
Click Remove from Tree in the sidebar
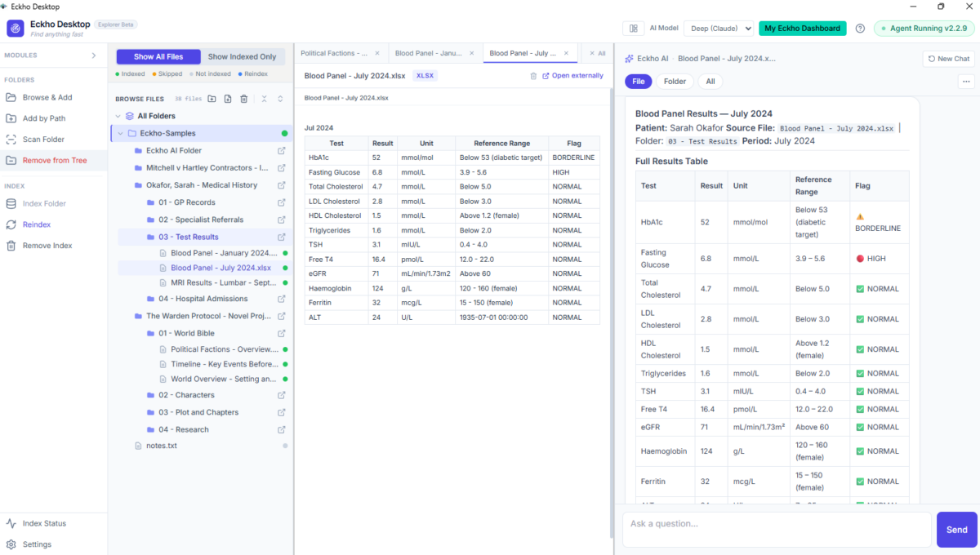point(54,160)
